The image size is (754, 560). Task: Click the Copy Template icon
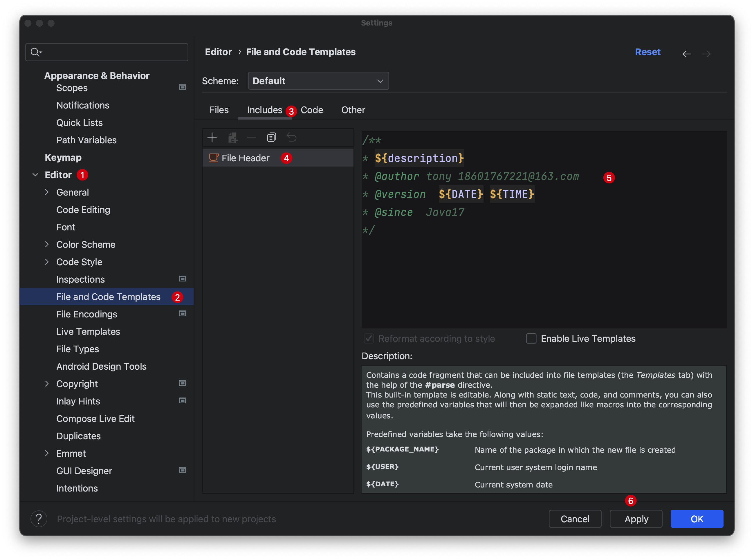coord(272,137)
